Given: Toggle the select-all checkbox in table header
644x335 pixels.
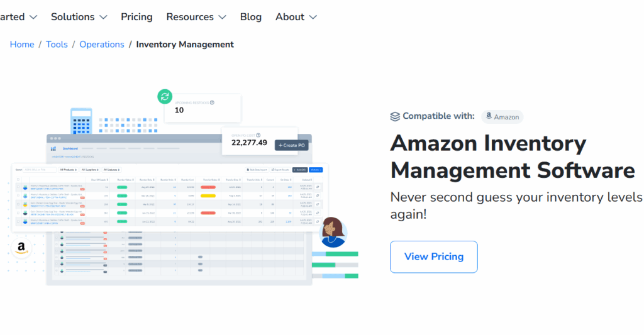Looking at the screenshot, I should [18, 179].
